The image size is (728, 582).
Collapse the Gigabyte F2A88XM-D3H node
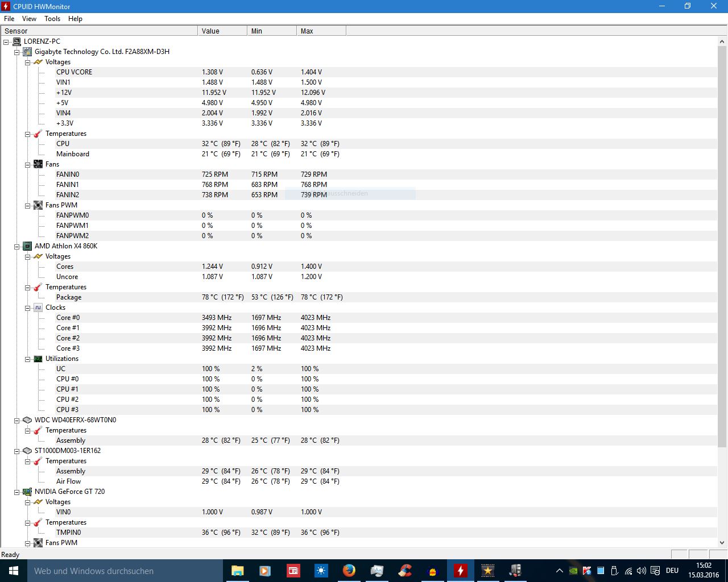(17, 52)
